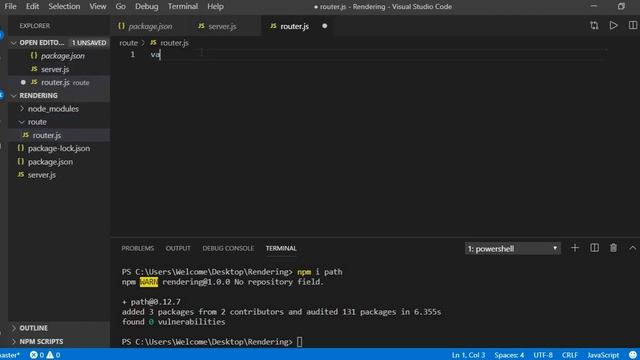640x360 pixels.
Task: Click the split editor icon
Action: (x=633, y=26)
